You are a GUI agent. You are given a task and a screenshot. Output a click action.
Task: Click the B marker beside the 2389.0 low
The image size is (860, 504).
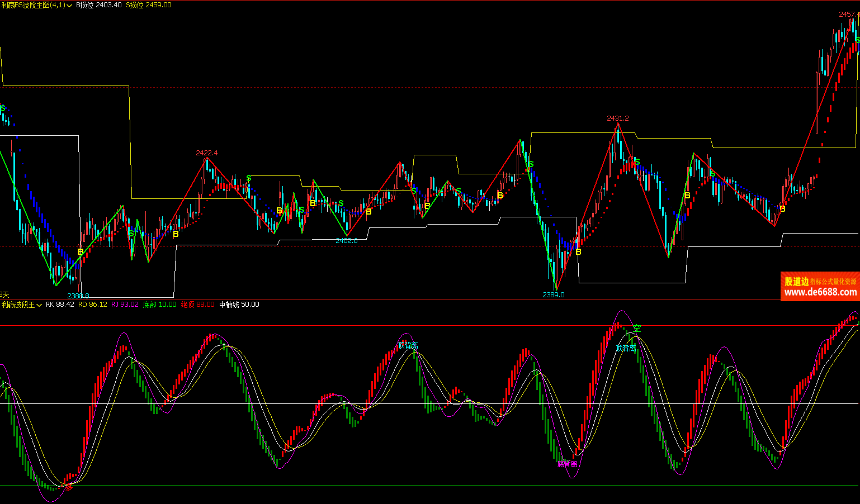[578, 252]
